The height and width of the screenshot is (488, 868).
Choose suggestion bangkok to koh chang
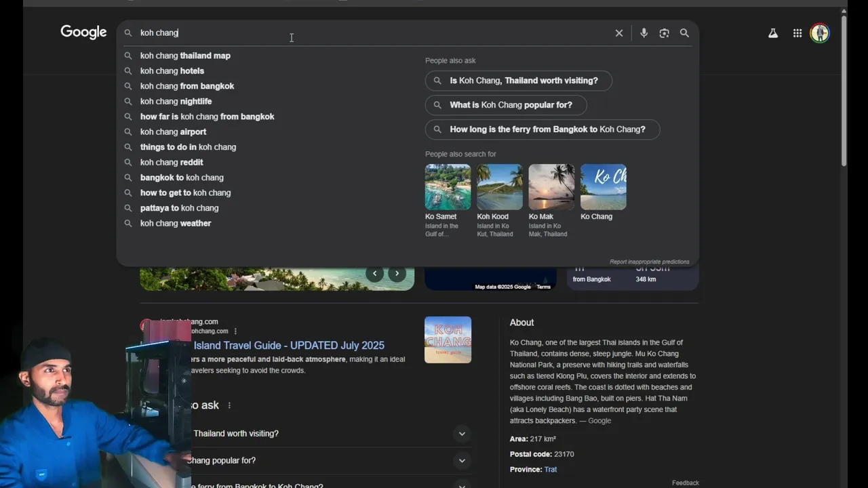coord(182,178)
